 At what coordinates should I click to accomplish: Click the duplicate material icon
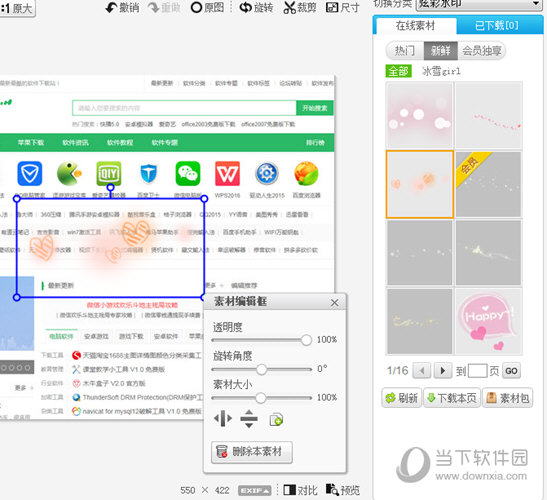[x=276, y=419]
